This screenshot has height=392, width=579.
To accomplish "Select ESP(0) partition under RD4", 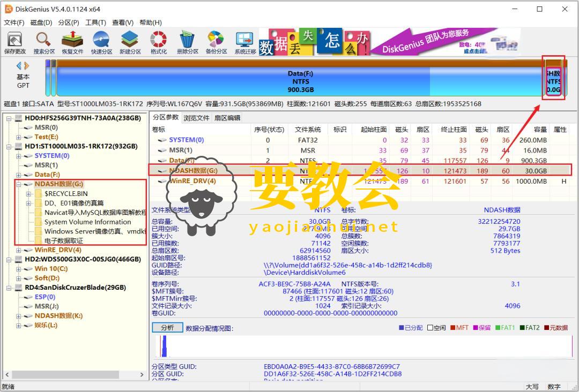I will pos(45,297).
